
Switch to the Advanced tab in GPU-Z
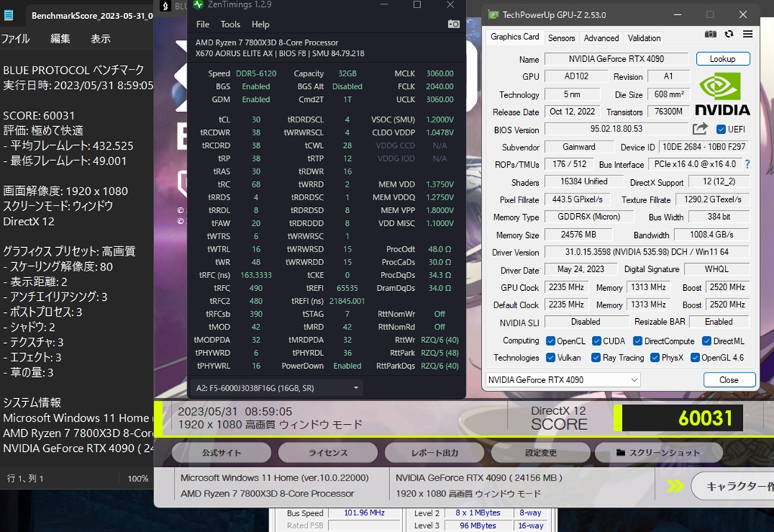click(601, 38)
